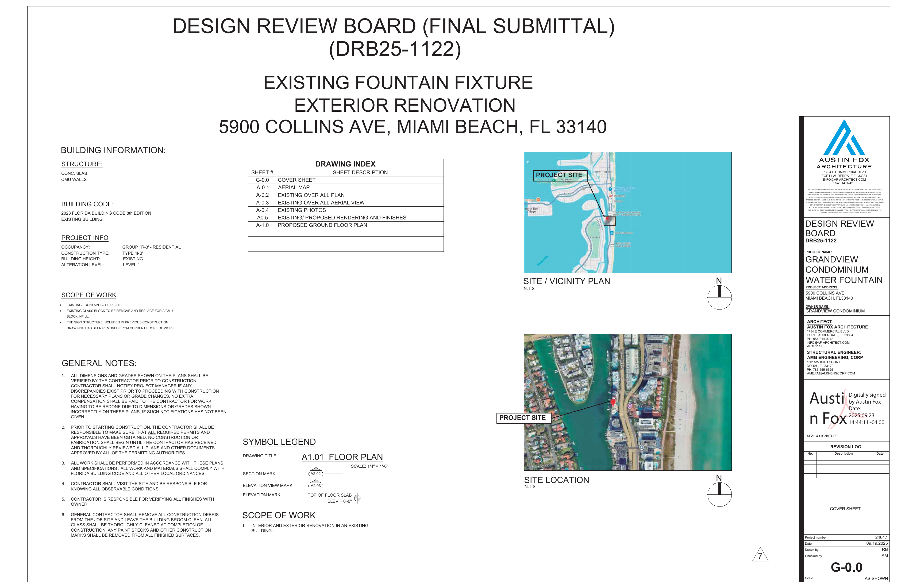Click the FLORIDA BUILDING CODE underlined text
The width and height of the screenshot is (909, 588).
click(97, 473)
